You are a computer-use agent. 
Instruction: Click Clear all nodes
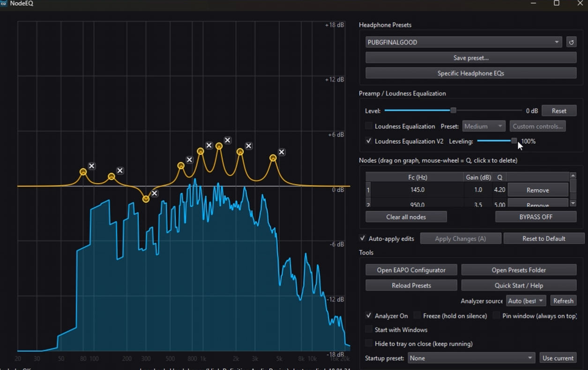tap(406, 217)
